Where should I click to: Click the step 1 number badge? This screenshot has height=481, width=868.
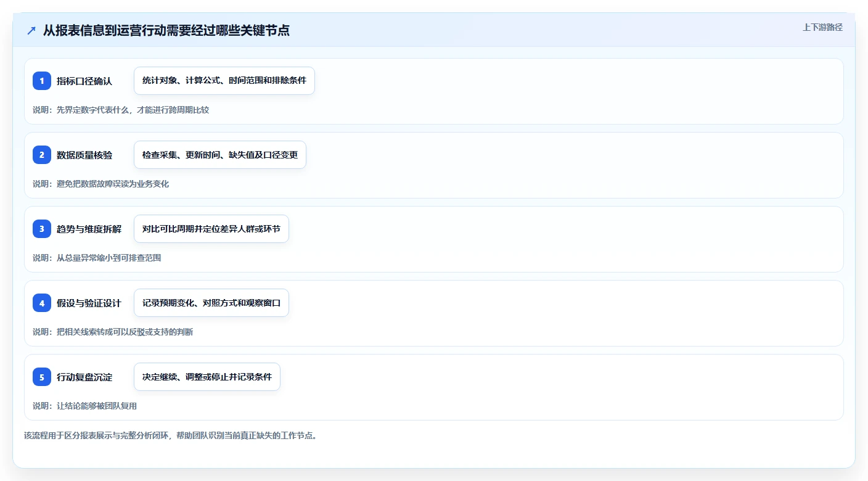(x=42, y=81)
